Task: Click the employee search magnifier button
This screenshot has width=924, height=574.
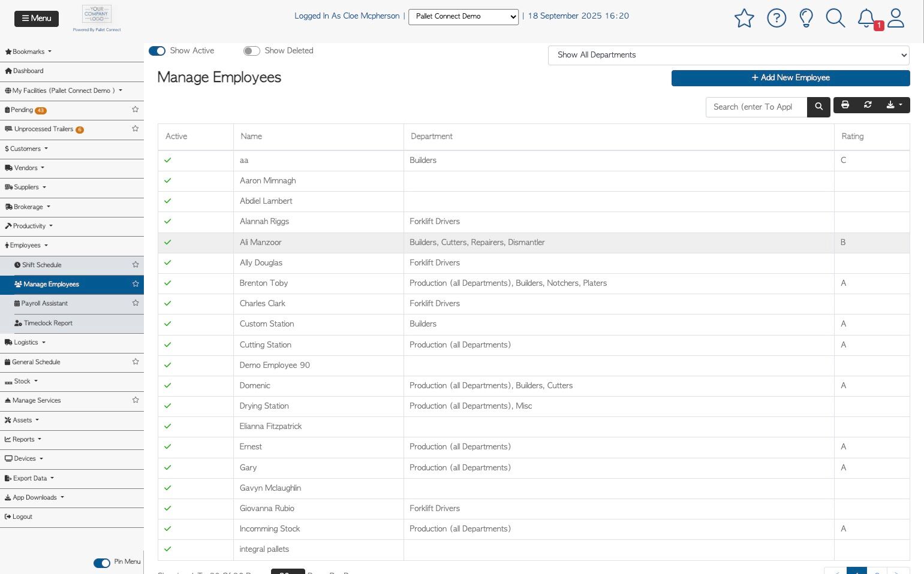Action: pyautogui.click(x=818, y=107)
